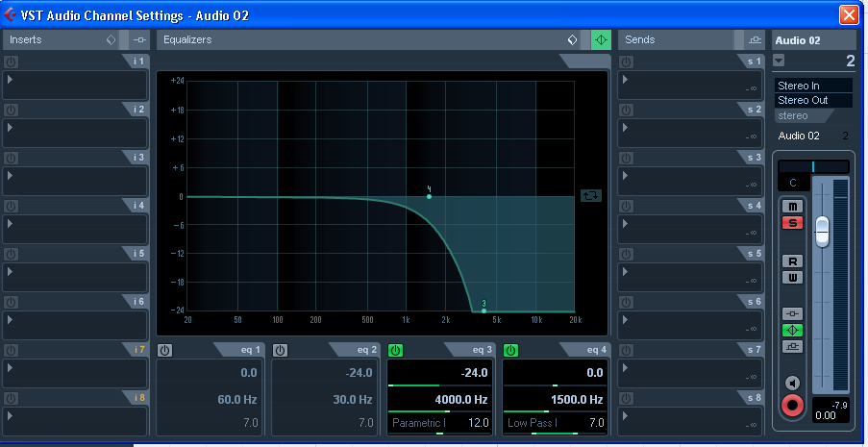
Task: Toggle the i 3 insert power button
Action: (12, 158)
